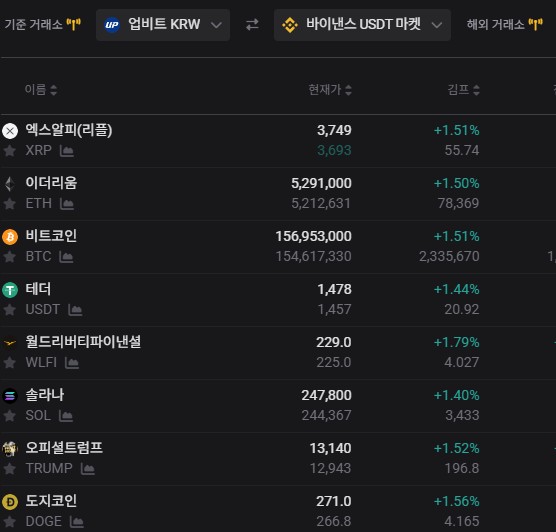The height and width of the screenshot is (532, 556).
Task: Click the WLFI premium +1.79%
Action: click(457, 342)
